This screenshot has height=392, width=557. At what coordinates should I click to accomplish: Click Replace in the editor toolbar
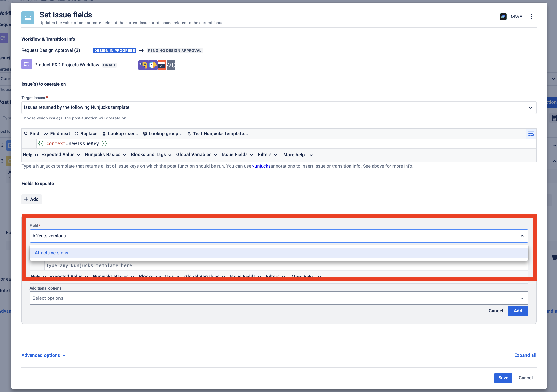(x=86, y=133)
